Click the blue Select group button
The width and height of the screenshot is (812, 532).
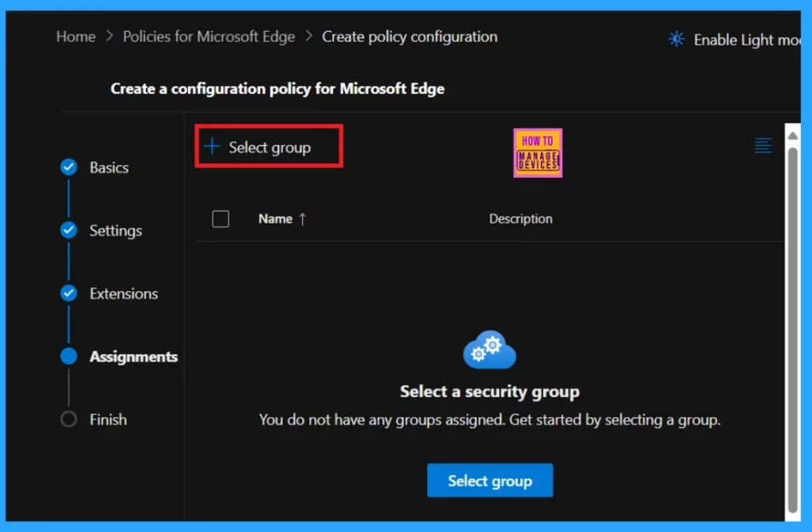(x=490, y=480)
